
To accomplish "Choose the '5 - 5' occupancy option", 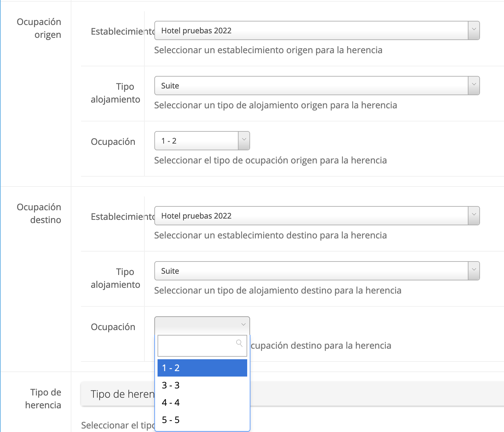I will point(202,420).
